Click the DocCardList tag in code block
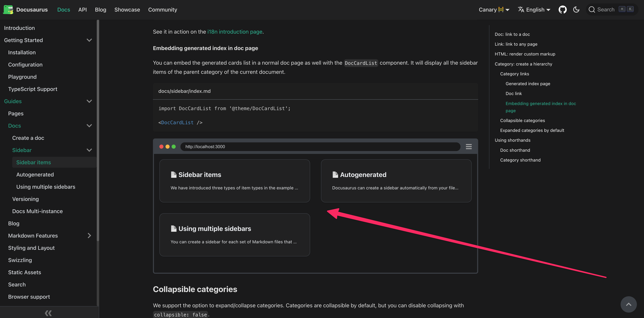Image resolution: width=644 pixels, height=318 pixels. [x=177, y=123]
